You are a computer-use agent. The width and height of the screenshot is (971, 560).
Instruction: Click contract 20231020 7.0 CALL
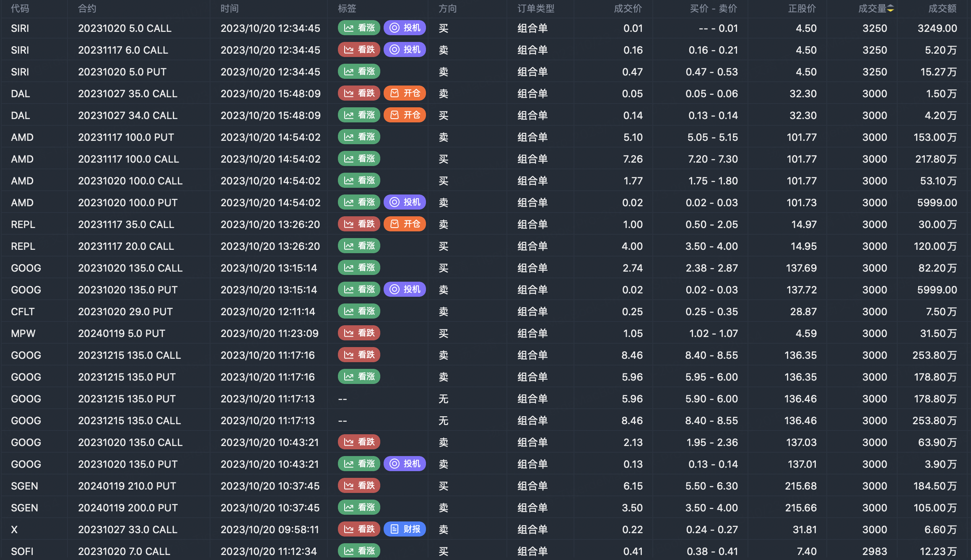tap(124, 552)
